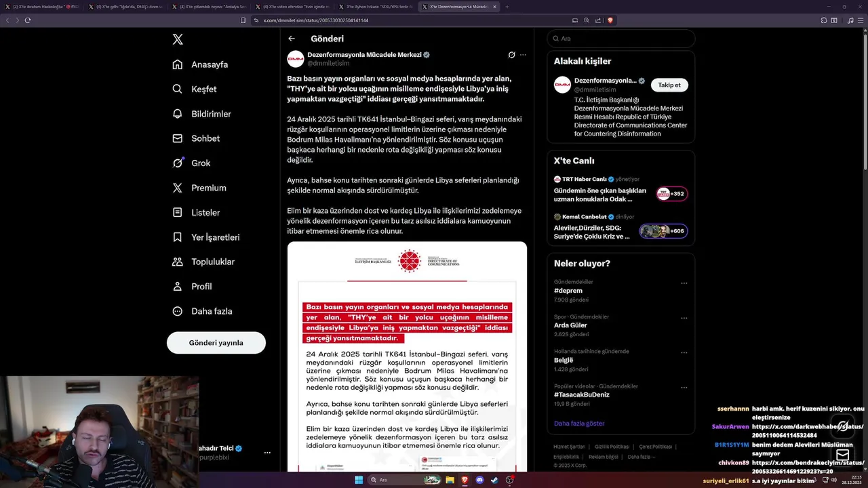Switch to İbrahim Haskoloğlu browser tab
This screenshot has height=488, width=868.
click(x=42, y=7)
